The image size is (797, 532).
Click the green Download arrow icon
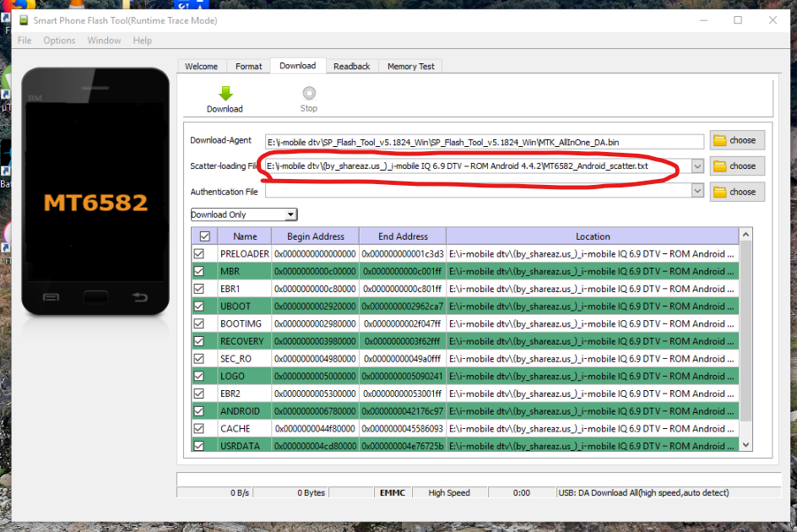(225, 93)
